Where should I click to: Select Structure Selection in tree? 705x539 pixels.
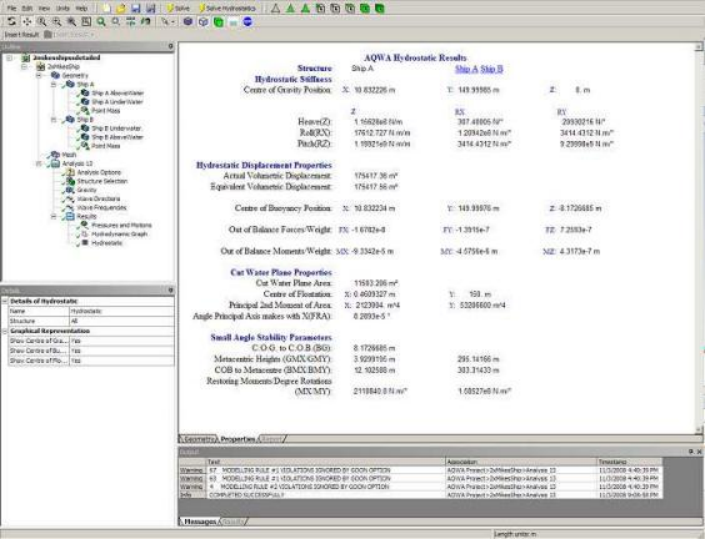[x=102, y=181]
